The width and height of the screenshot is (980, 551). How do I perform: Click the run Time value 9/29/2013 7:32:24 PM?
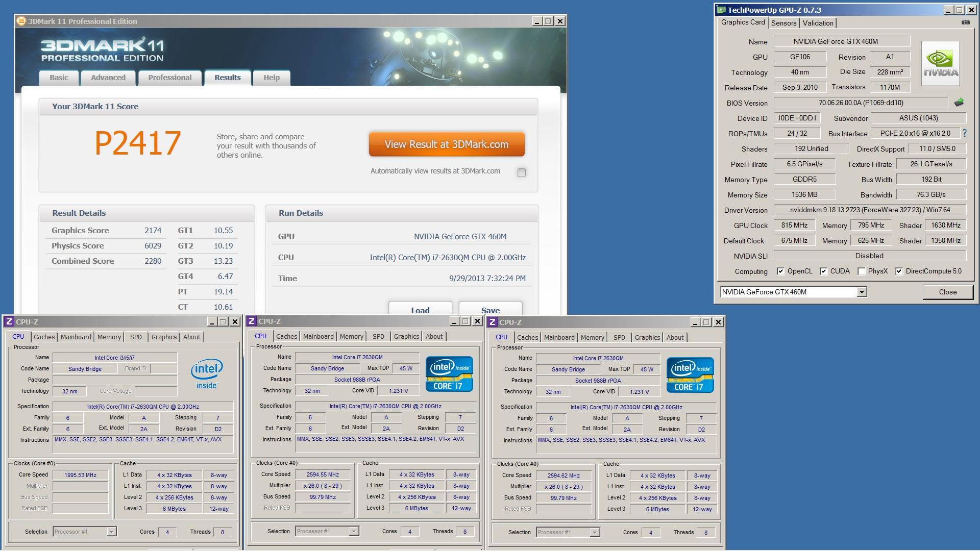click(487, 278)
